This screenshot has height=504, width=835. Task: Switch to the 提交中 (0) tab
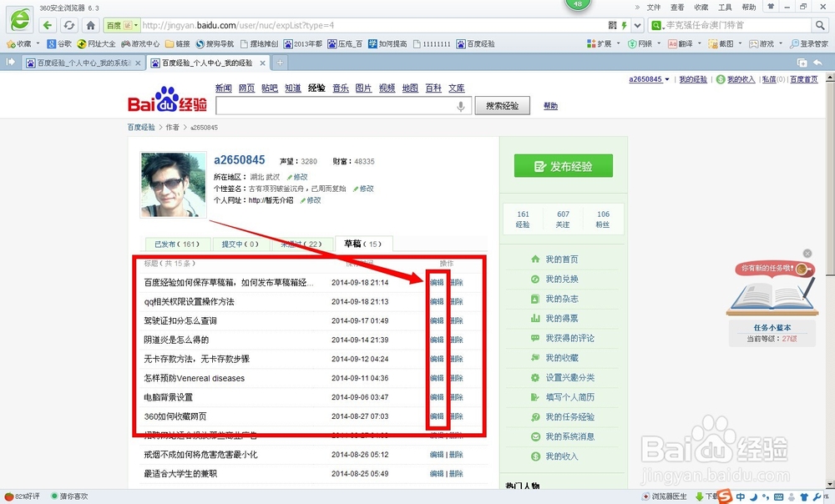[240, 244]
